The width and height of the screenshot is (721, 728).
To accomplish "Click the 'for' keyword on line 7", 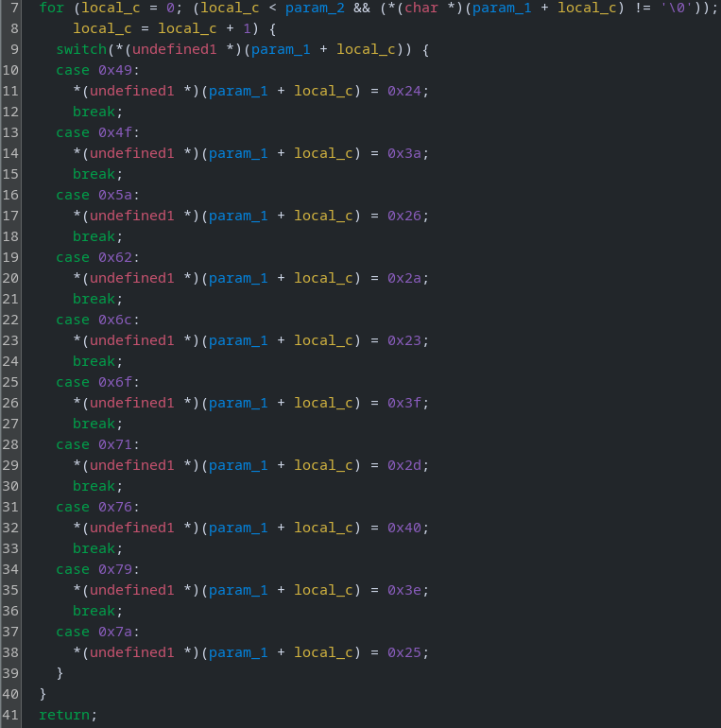I will click(x=51, y=8).
